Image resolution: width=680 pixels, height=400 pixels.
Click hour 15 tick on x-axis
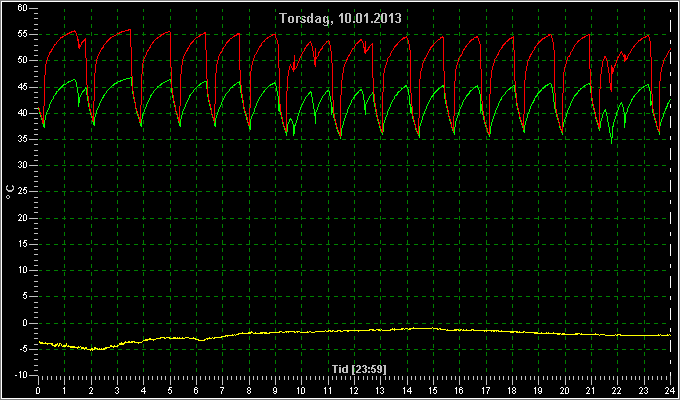tap(433, 390)
